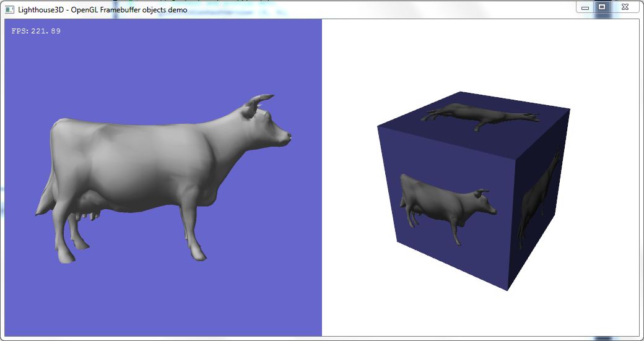Click the large cow's front hoof
Image resolution: width=644 pixels, height=341 pixels.
(196, 253)
